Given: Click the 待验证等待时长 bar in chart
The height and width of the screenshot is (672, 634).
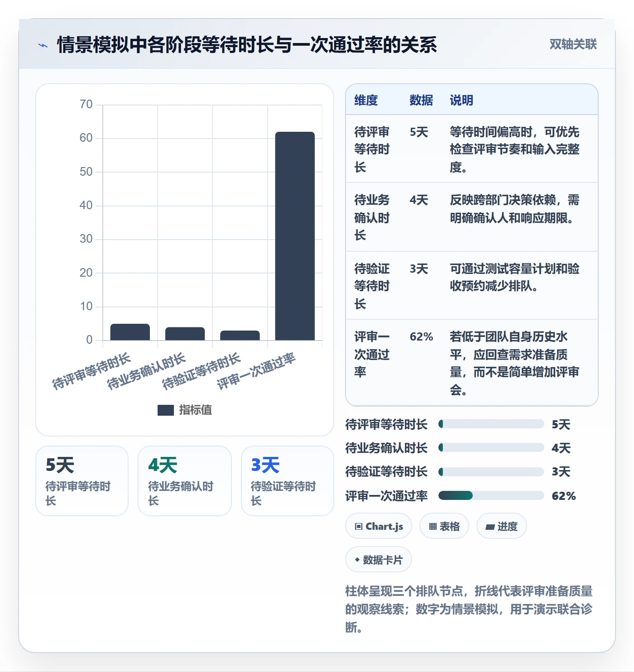Looking at the screenshot, I should click(x=240, y=336).
